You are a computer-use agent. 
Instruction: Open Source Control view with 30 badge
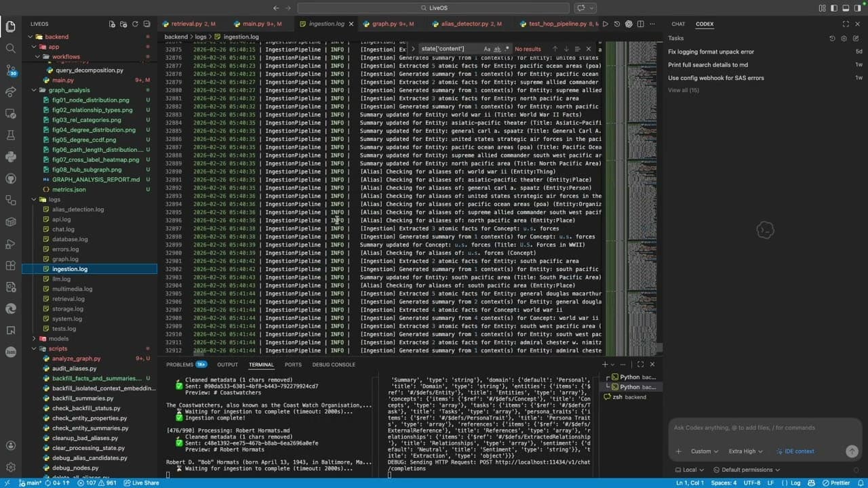10,70
